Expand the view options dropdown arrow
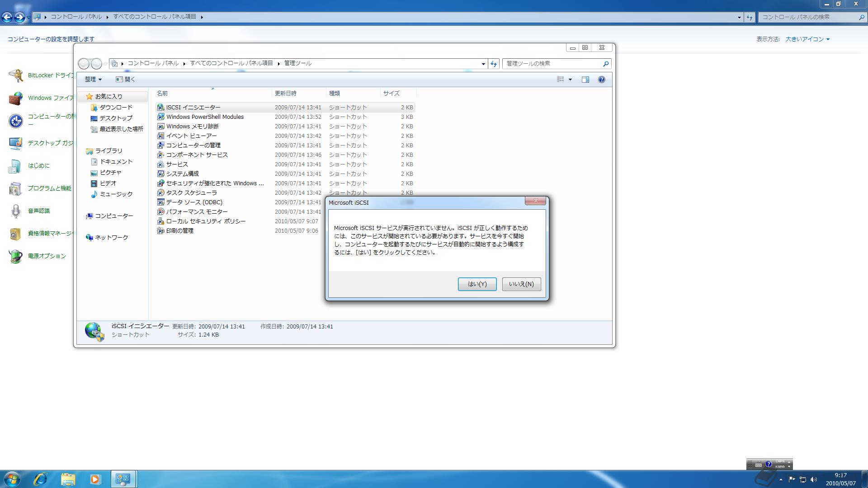The width and height of the screenshot is (868, 488). pos(570,80)
